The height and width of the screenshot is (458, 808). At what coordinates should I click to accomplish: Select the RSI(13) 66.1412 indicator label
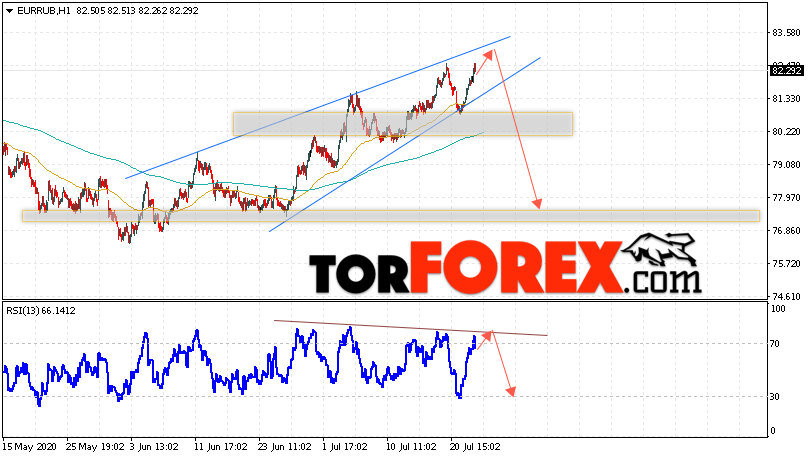41,311
